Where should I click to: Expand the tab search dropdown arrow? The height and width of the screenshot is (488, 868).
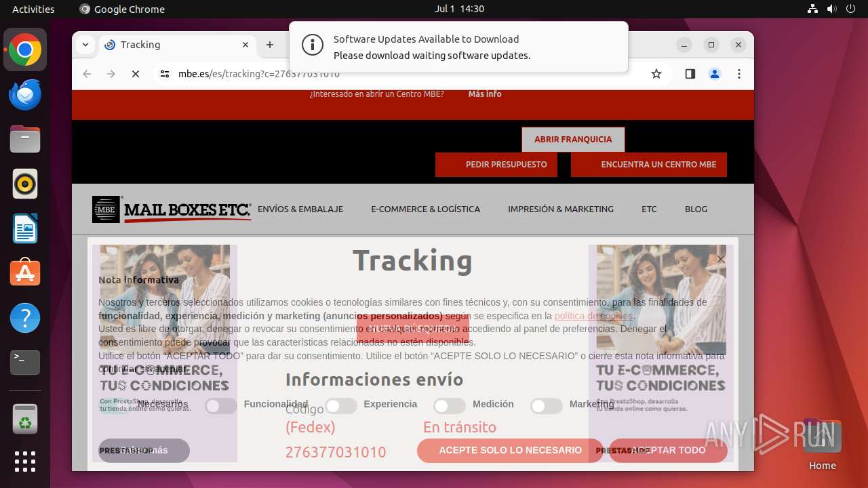coord(85,45)
